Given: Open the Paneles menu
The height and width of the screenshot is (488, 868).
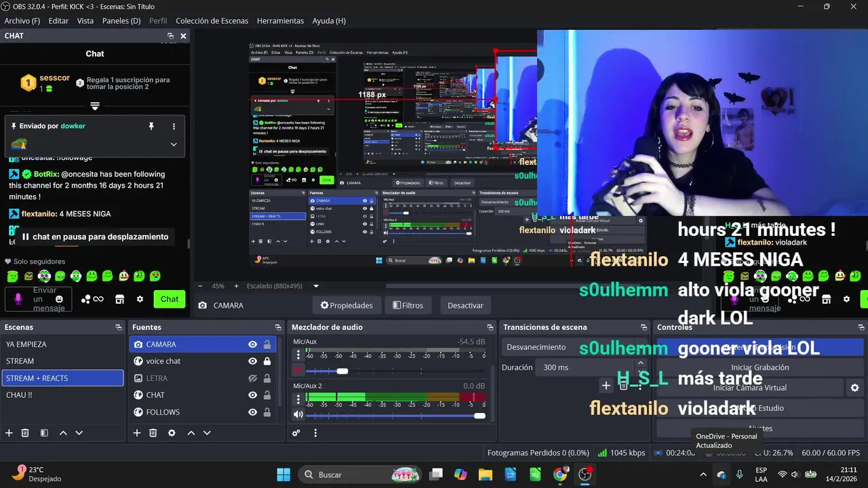Looking at the screenshot, I should (x=121, y=21).
